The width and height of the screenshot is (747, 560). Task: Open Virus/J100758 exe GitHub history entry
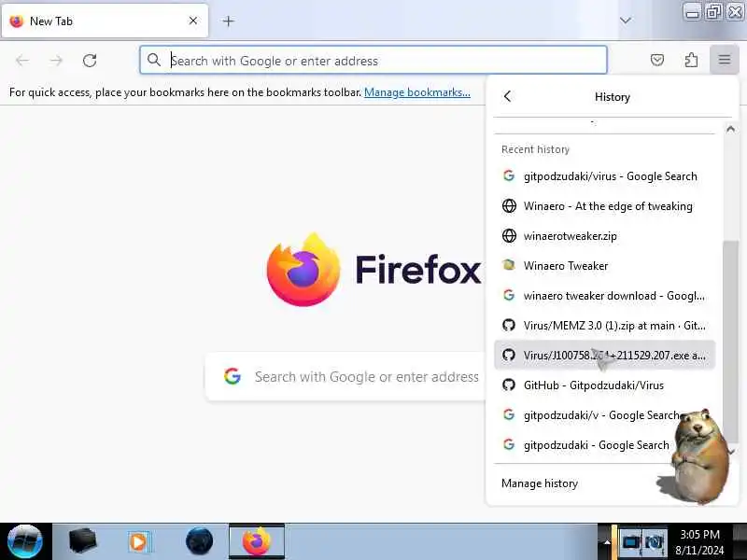click(604, 356)
